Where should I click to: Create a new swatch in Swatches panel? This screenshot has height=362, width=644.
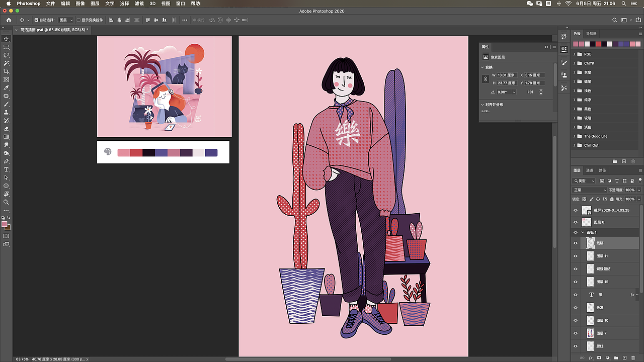click(624, 161)
